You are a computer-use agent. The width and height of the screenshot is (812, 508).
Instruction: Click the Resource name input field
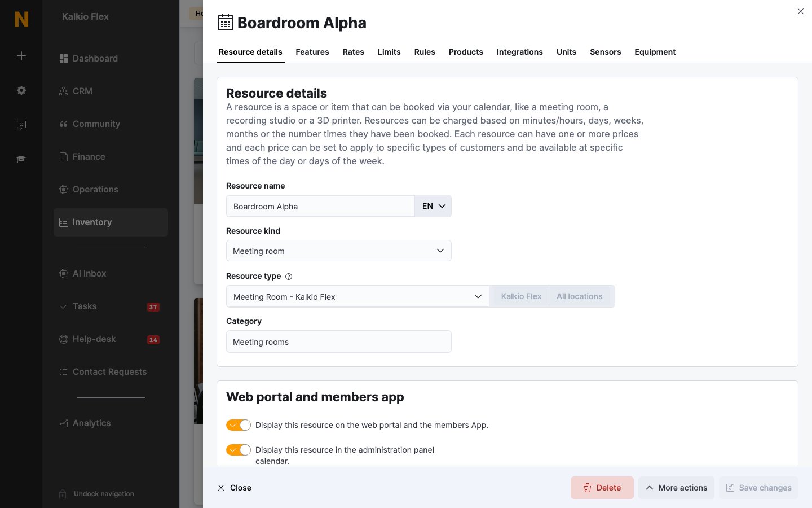(320, 206)
